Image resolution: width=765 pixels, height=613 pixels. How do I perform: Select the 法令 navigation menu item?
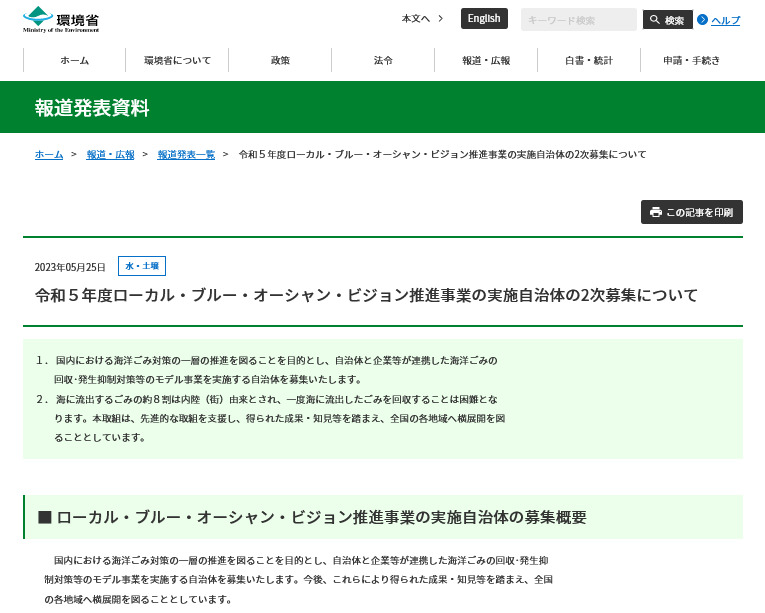click(x=383, y=61)
